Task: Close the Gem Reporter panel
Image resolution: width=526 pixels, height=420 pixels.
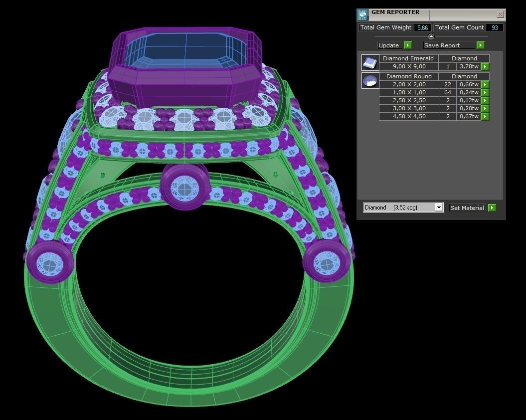Action: click(x=500, y=14)
